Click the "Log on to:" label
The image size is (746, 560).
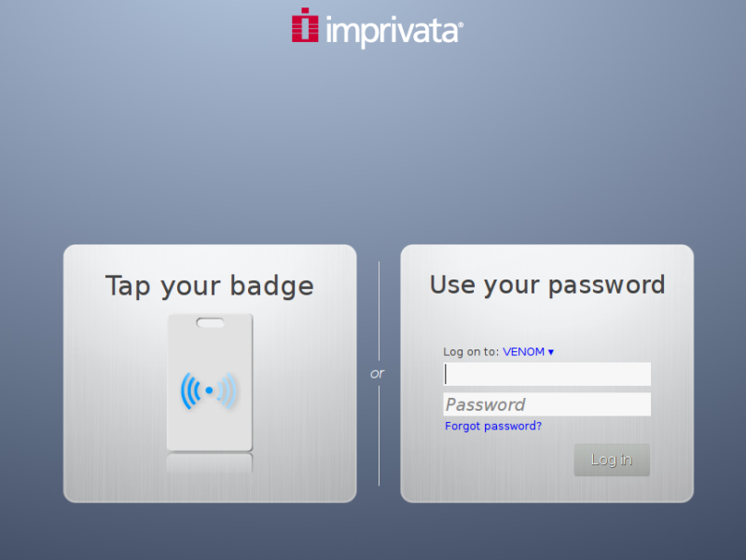(471, 352)
